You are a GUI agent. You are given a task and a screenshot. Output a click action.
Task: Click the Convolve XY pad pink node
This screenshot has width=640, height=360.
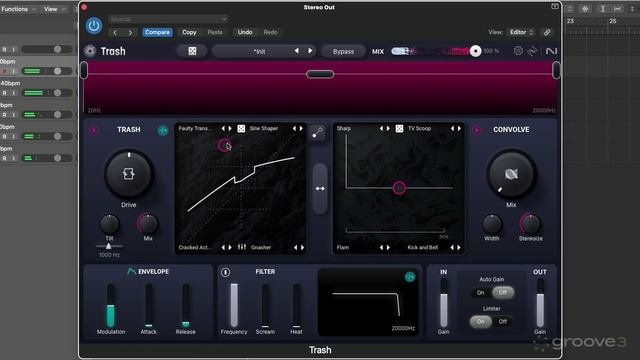tap(399, 188)
